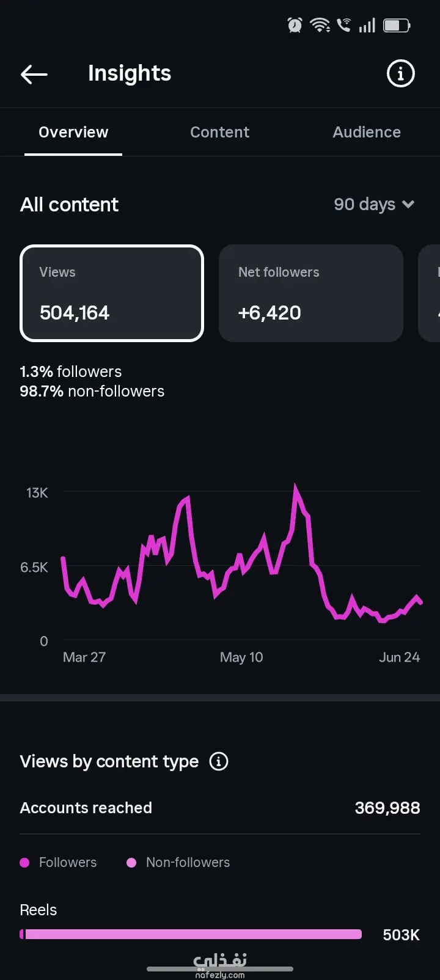Select the Views metric card
Screen dimensions: 440x980
(112, 293)
